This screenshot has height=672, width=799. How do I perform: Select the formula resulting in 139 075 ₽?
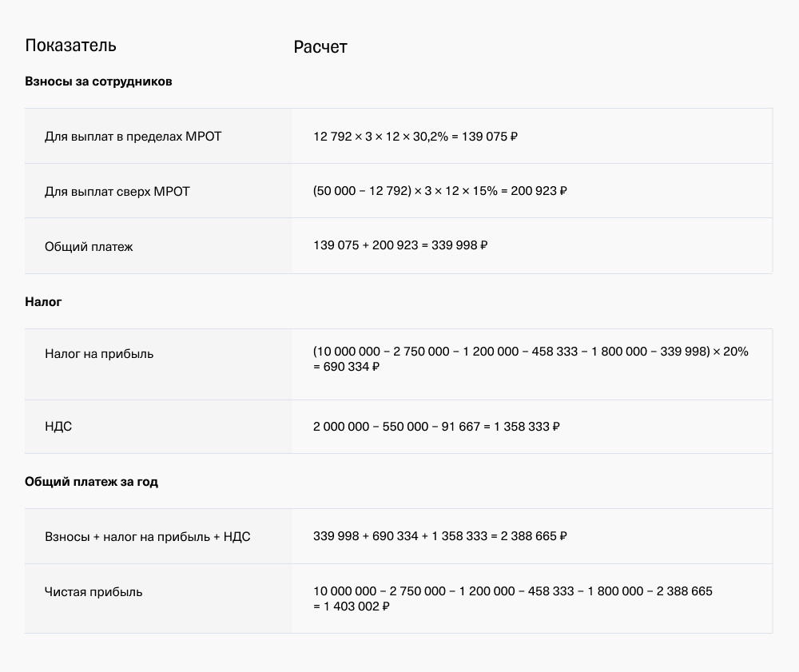click(x=415, y=137)
